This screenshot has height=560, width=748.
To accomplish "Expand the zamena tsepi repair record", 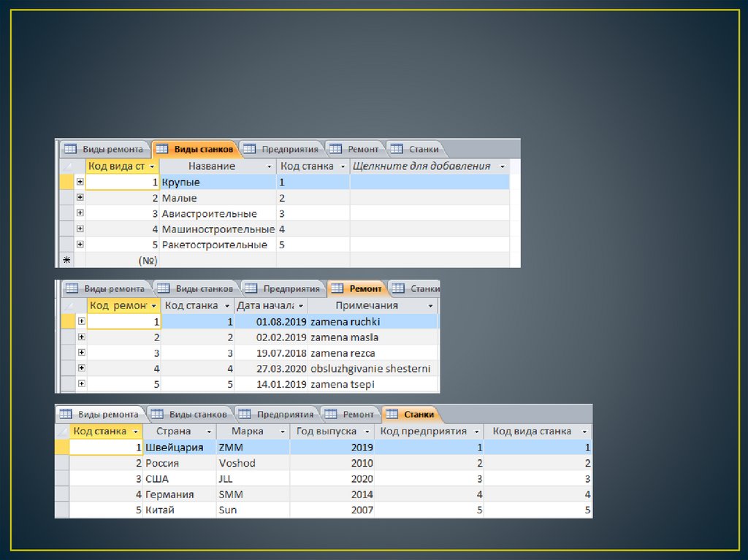I will click(81, 384).
